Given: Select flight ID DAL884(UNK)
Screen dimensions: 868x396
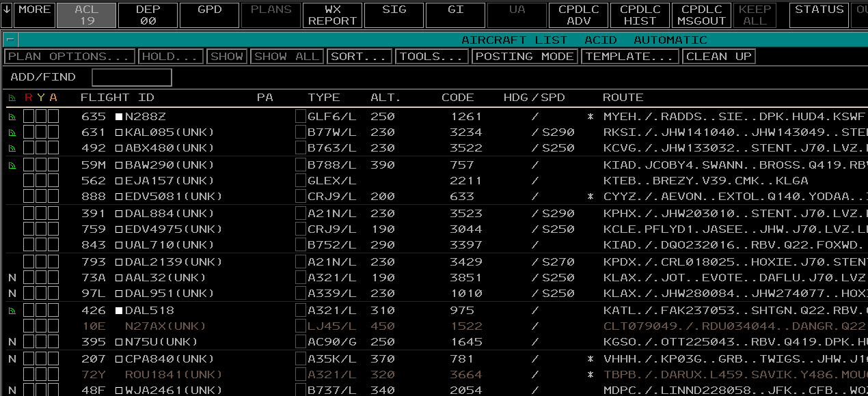Looking at the screenshot, I should (x=169, y=214).
